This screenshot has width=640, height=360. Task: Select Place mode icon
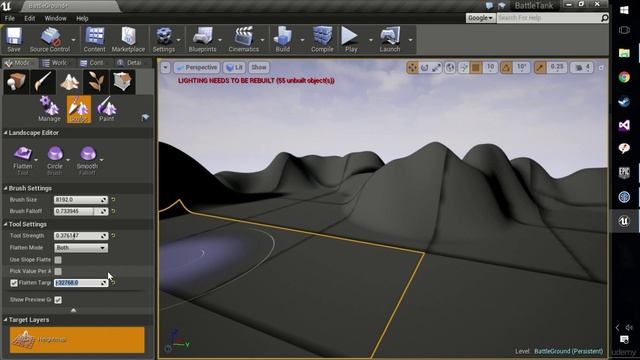point(16,82)
